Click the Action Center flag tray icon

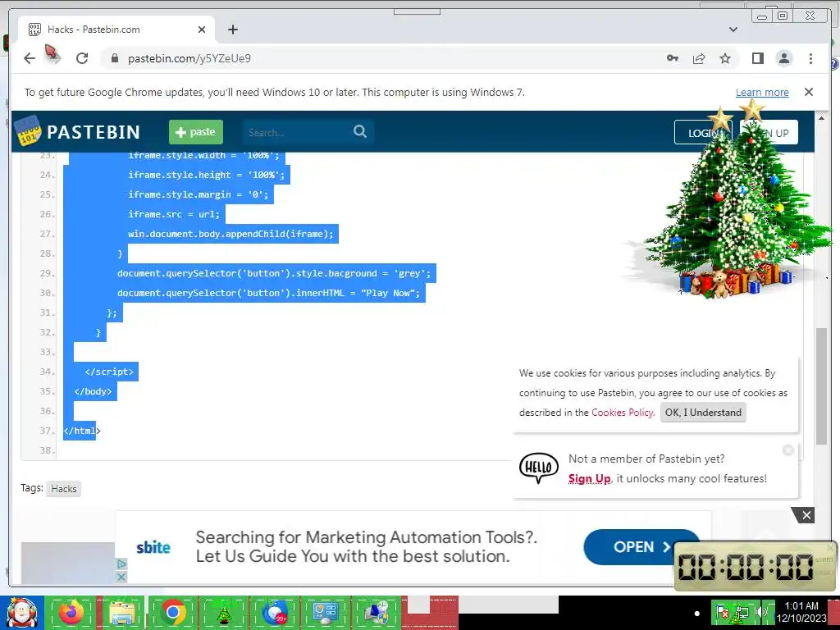click(x=722, y=612)
